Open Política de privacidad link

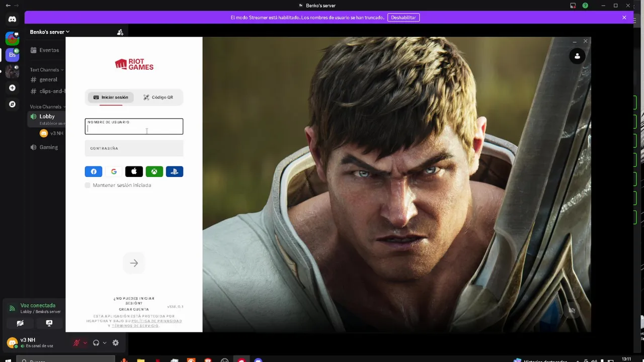pyautogui.click(x=156, y=321)
